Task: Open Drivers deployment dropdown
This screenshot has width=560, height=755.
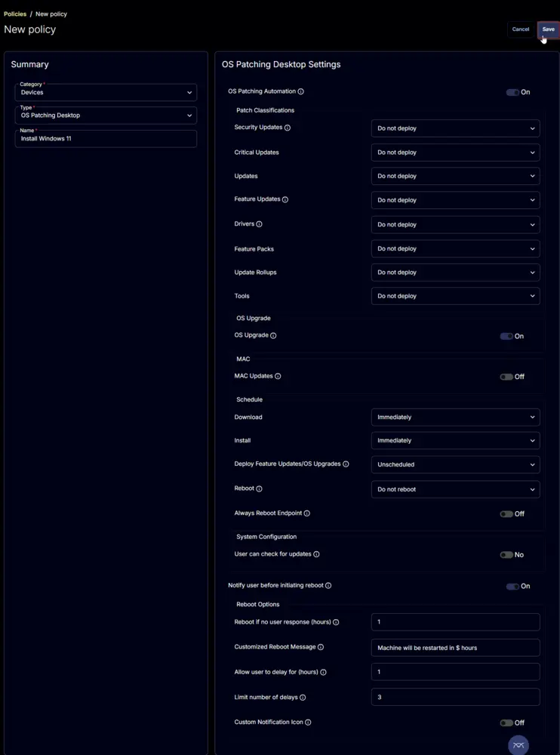Action: (456, 224)
